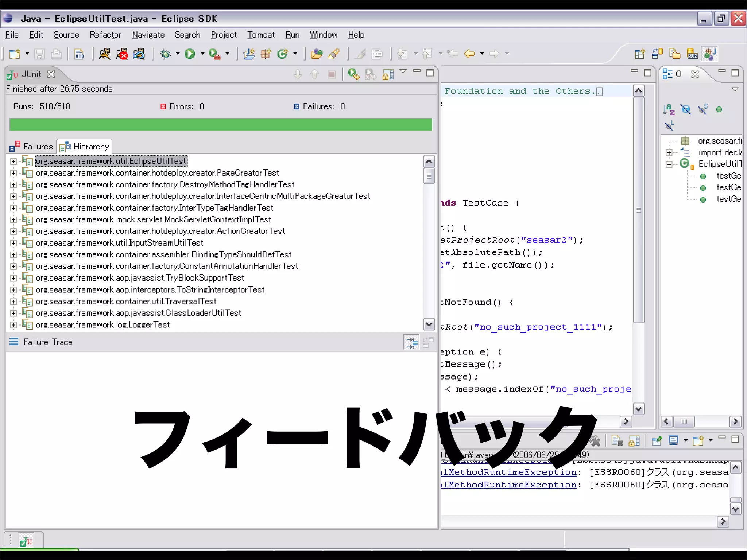Open the JUnit view menu triangle
The width and height of the screenshot is (747, 560).
pyautogui.click(x=403, y=71)
